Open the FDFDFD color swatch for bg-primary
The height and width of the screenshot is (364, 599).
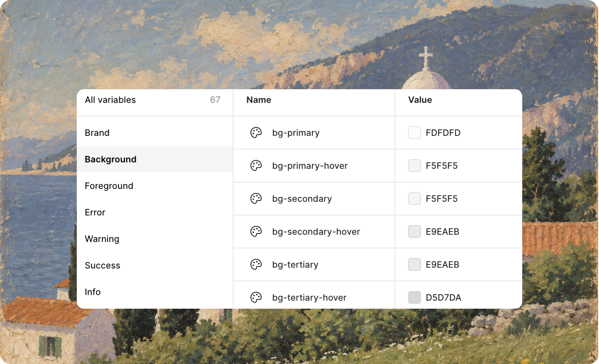414,133
